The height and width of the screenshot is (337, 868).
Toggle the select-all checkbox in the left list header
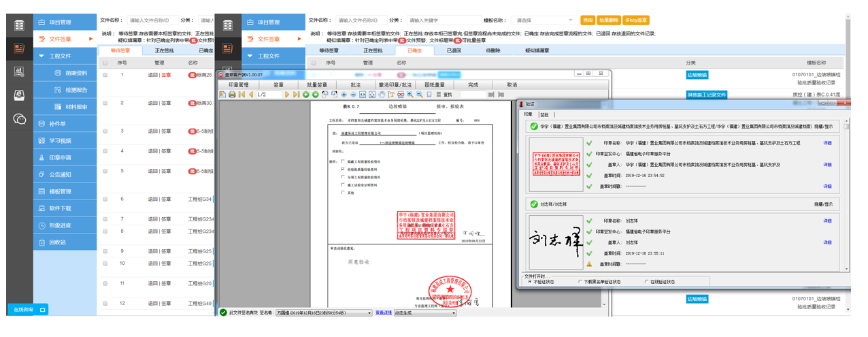coord(105,63)
